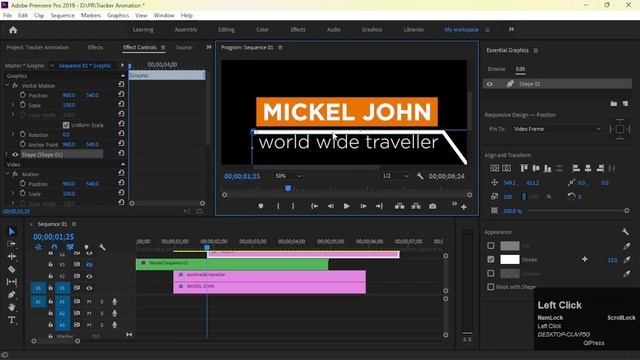Toggle Uniform Scale checkbox
The image size is (640, 360).
66,125
